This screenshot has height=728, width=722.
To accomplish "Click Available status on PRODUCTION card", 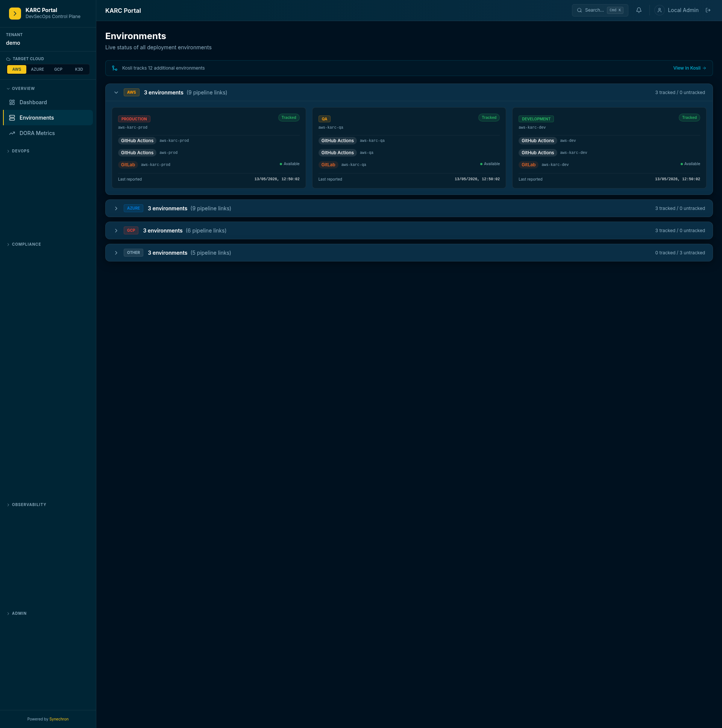I will coord(290,164).
